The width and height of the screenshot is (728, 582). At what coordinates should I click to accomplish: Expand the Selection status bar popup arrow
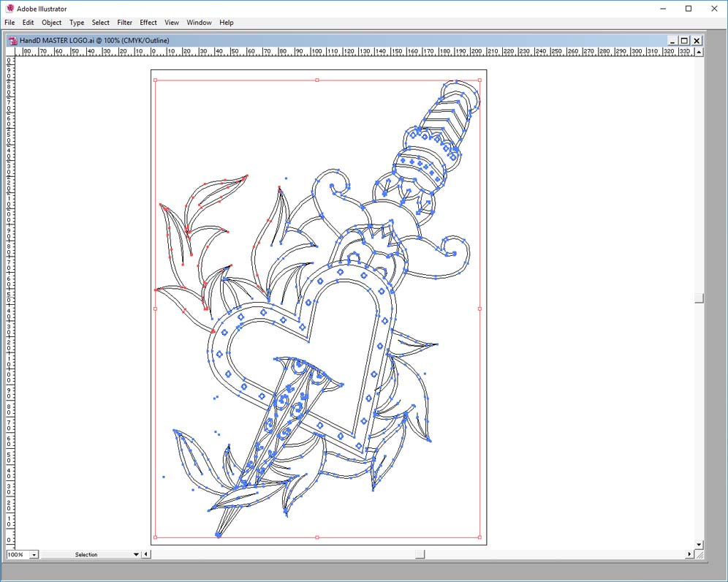[136, 555]
